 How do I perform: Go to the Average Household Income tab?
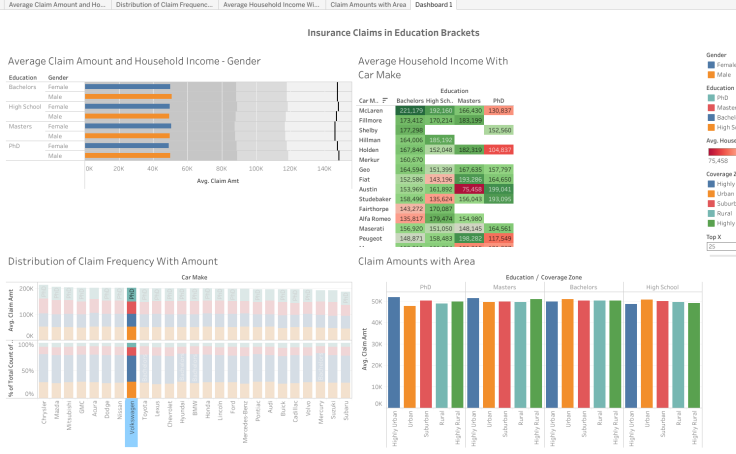271,5
